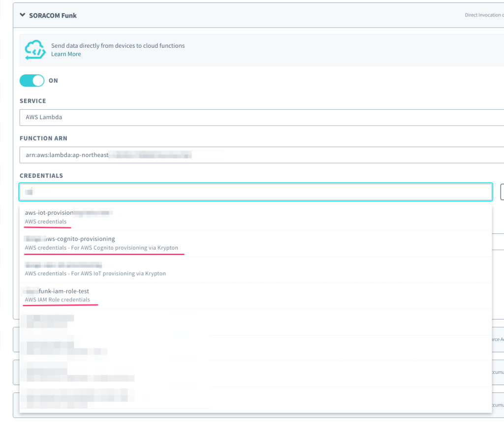Click the Send data directly info banner text

(x=118, y=46)
